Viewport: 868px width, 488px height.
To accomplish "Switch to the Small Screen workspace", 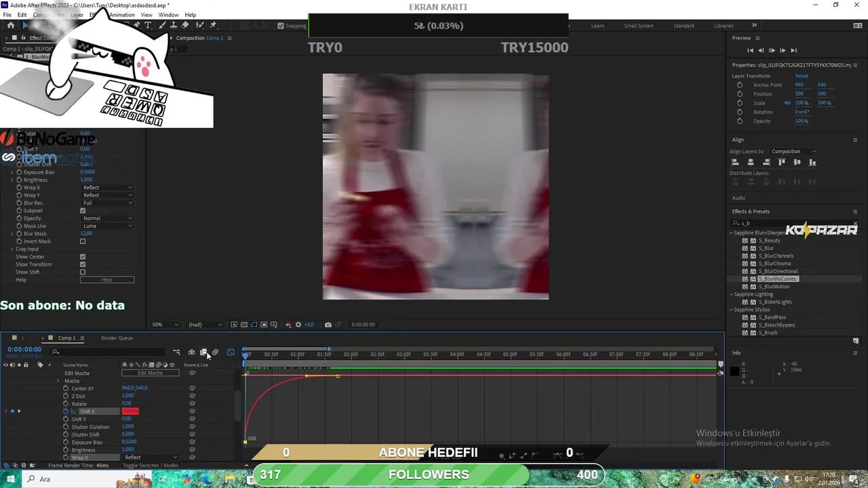I will [x=639, y=26].
